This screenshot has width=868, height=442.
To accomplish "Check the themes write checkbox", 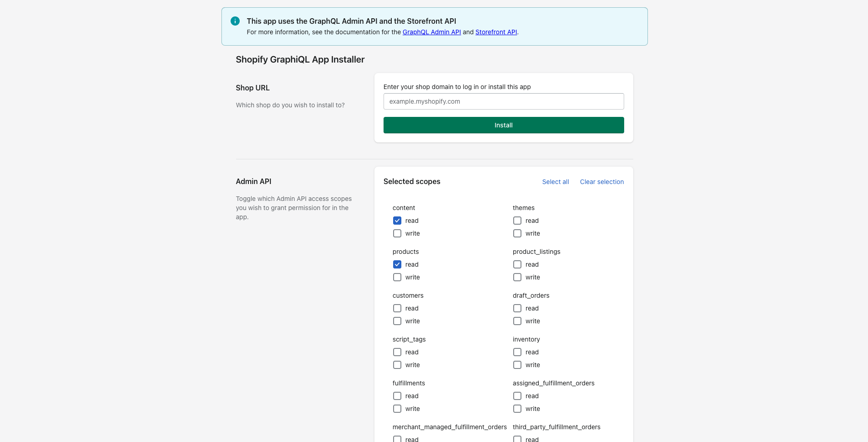I will pos(517,233).
